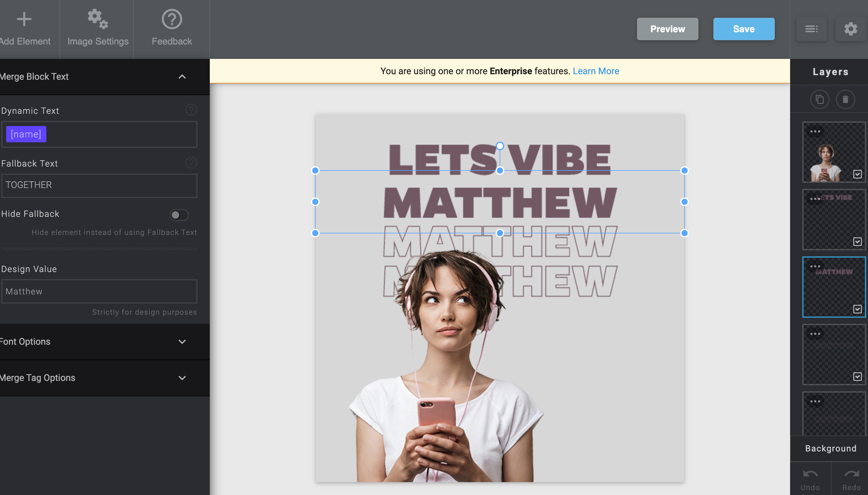Open Image Settings from the toolbar
The width and height of the screenshot is (868, 495).
tap(98, 28)
